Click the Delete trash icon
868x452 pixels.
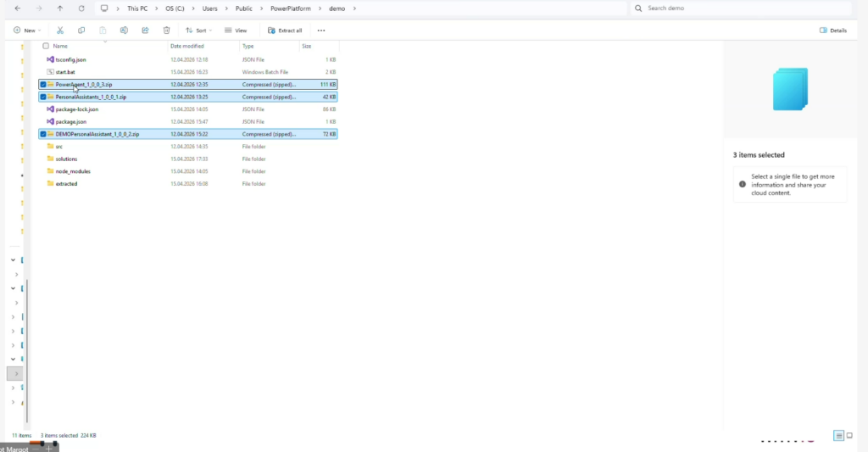coord(166,31)
